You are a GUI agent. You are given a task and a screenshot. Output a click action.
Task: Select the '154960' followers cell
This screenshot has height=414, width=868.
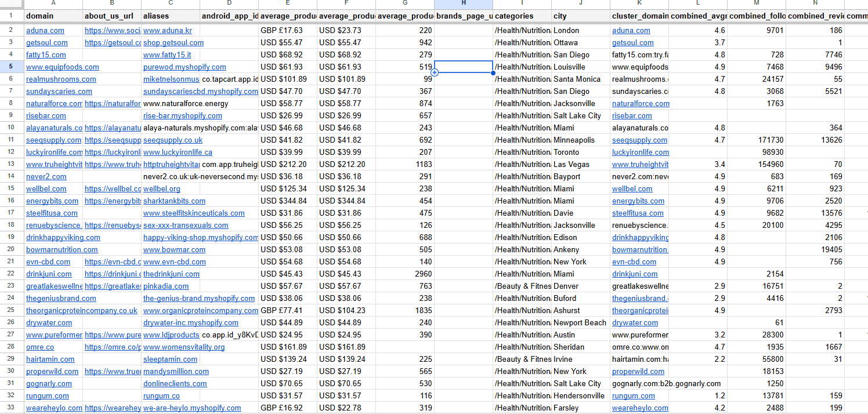click(x=757, y=164)
